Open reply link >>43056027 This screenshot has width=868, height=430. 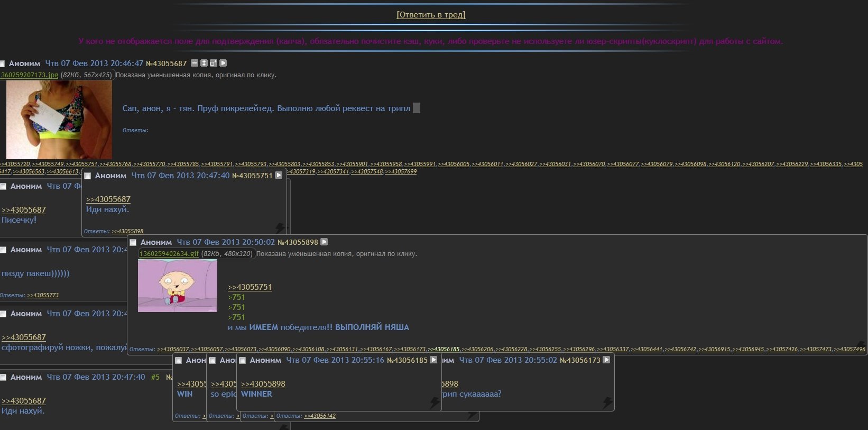click(521, 164)
